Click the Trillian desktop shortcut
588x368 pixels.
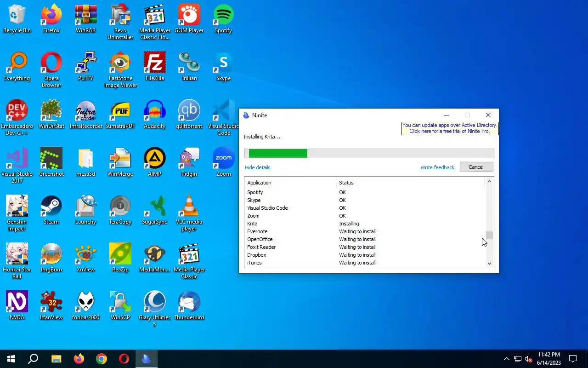[189, 67]
